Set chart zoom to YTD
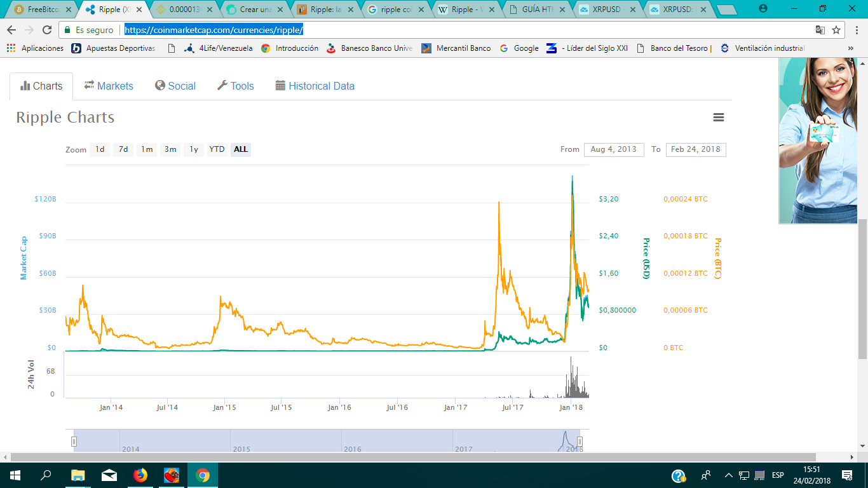Screen dimensions: 868x488 tap(217, 149)
